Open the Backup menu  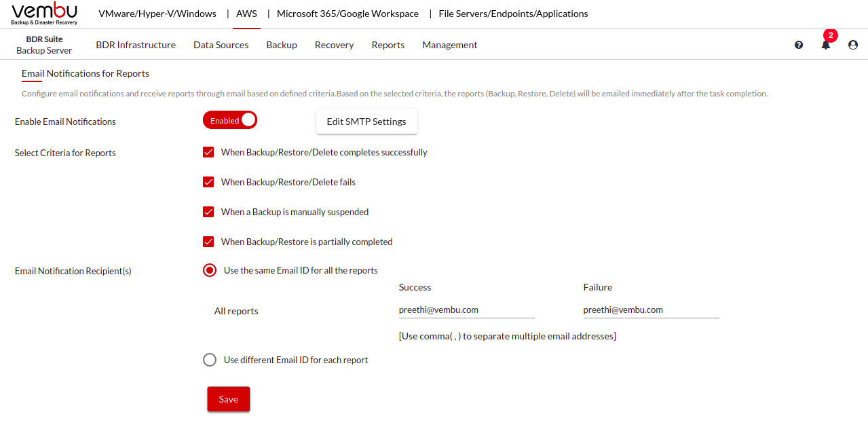tap(282, 45)
